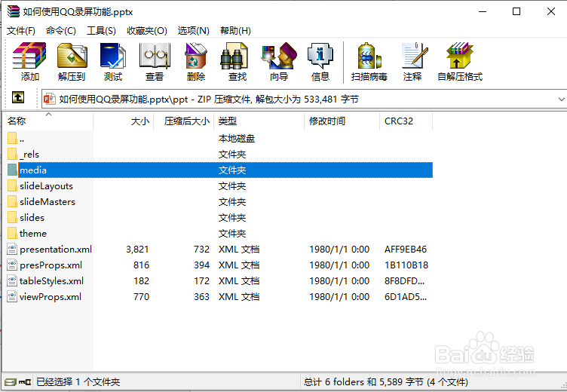Sort by Name (名称) column header
This screenshot has height=392, width=567.
coord(48,121)
